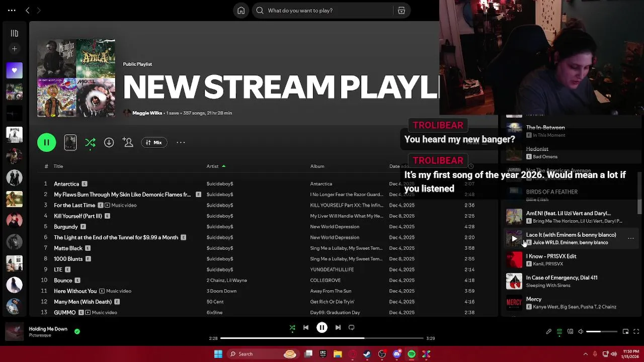Select AmEN! queue item thumbnail

[514, 217]
